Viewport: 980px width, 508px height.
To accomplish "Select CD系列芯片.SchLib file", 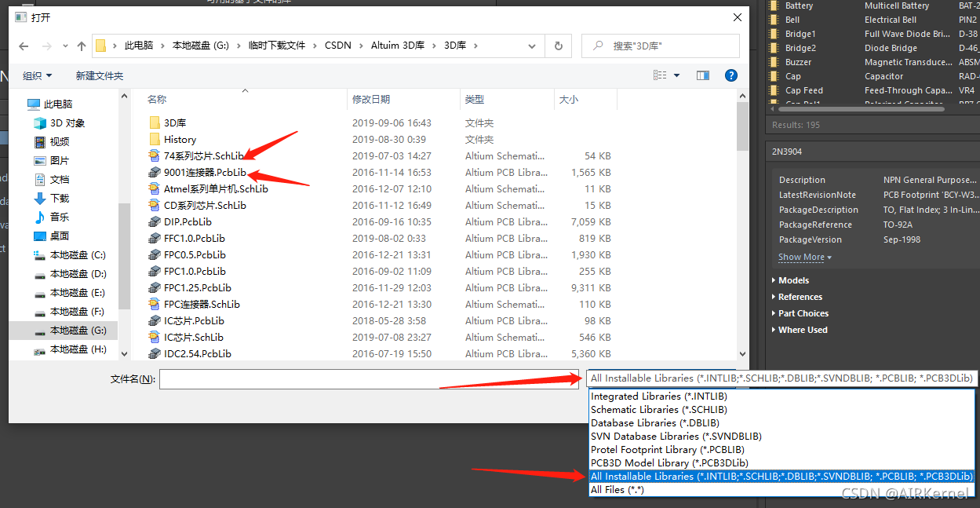I will (x=205, y=206).
